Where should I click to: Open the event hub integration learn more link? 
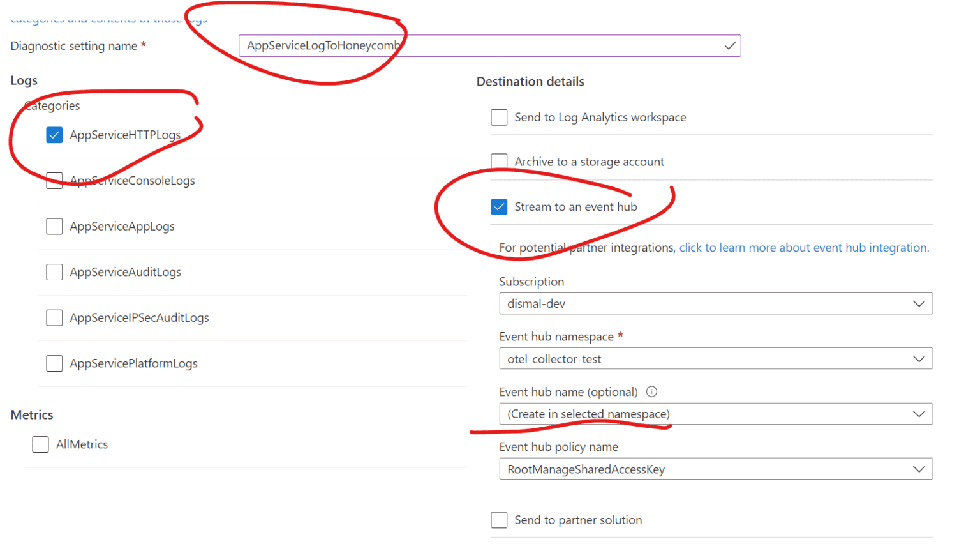(x=803, y=248)
